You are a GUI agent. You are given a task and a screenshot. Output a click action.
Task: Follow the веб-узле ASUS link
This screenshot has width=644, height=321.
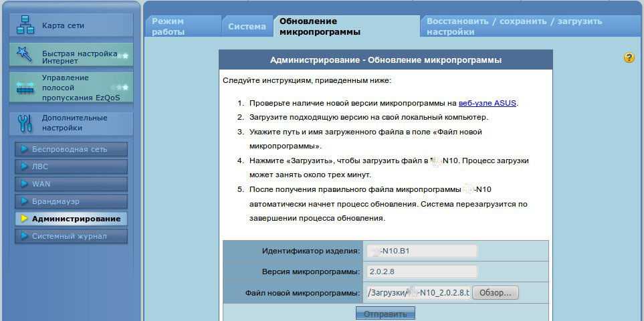(x=488, y=103)
